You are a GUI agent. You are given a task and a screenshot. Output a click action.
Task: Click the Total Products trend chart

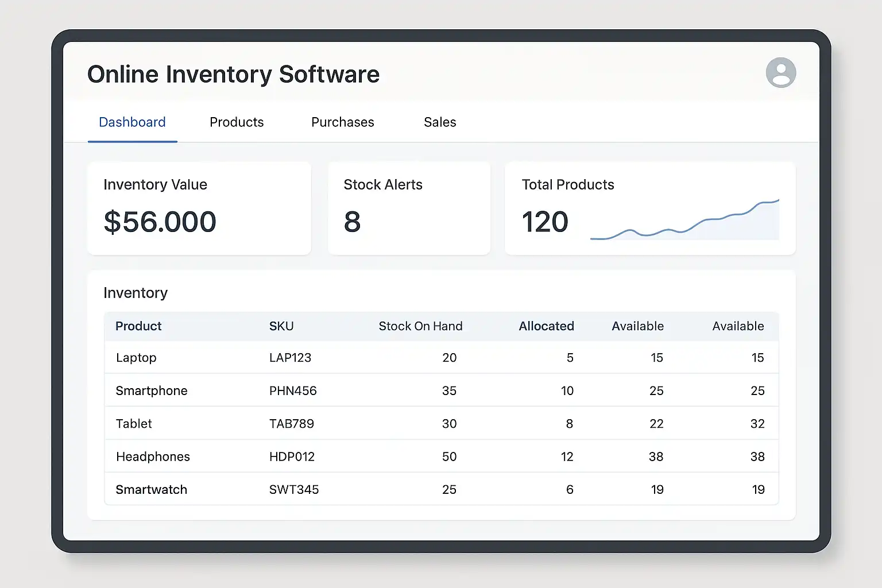point(684,222)
